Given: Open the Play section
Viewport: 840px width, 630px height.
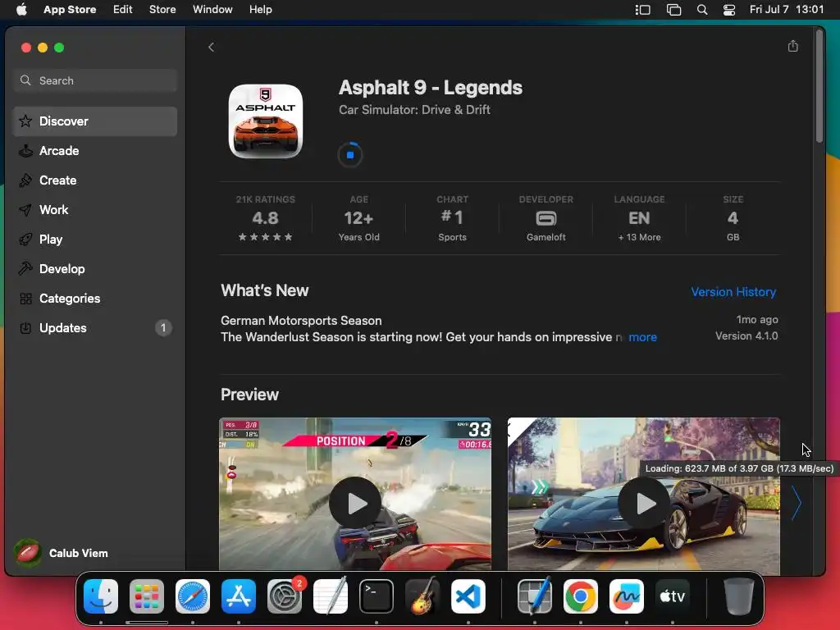Looking at the screenshot, I should click(x=95, y=239).
